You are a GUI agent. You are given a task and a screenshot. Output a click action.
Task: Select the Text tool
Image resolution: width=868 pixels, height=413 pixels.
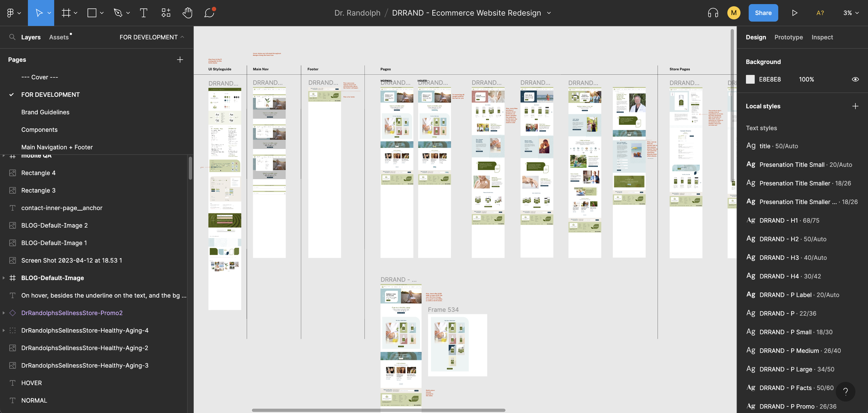coord(143,13)
